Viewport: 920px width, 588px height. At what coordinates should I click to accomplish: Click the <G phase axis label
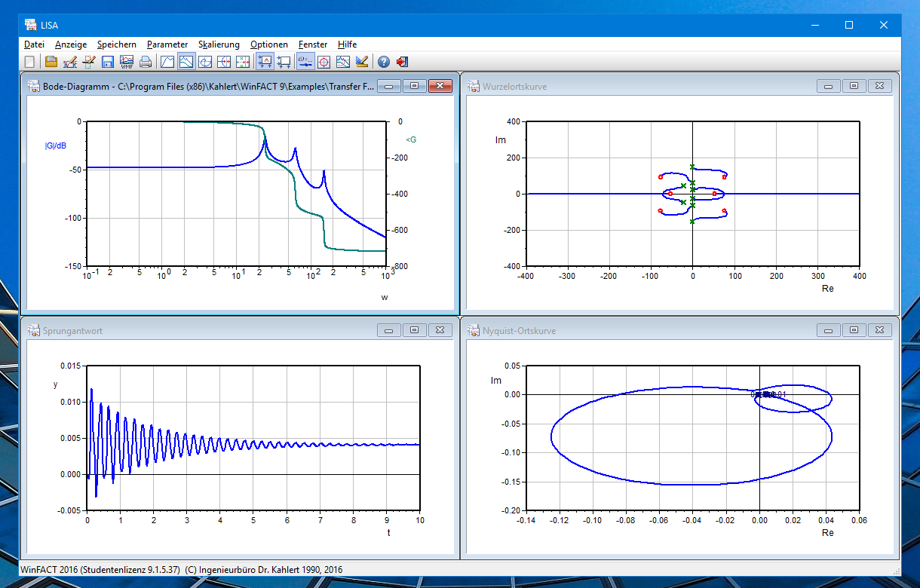[x=411, y=139]
